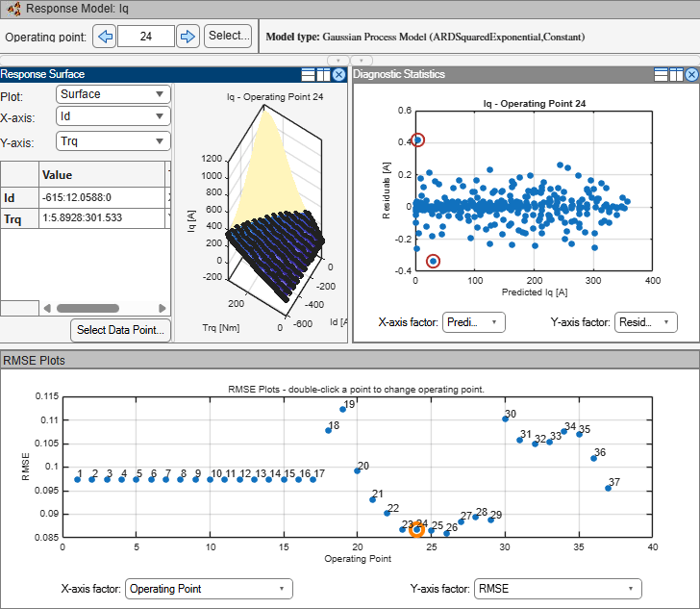Select RMSE point labeled 26
The image size is (700, 609).
tap(446, 534)
